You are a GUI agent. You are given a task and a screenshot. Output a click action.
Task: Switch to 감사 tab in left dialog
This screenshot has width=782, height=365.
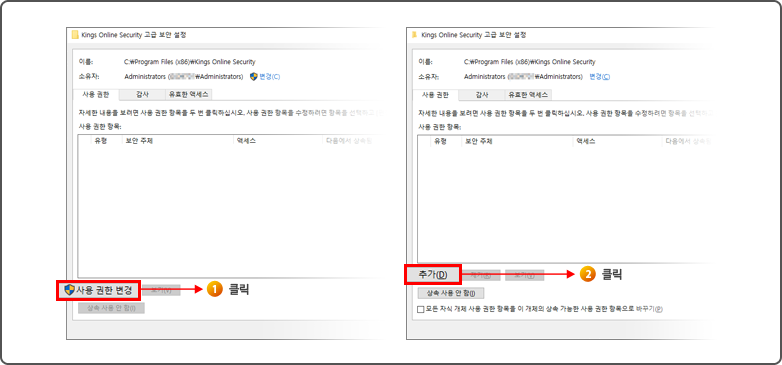(142, 94)
